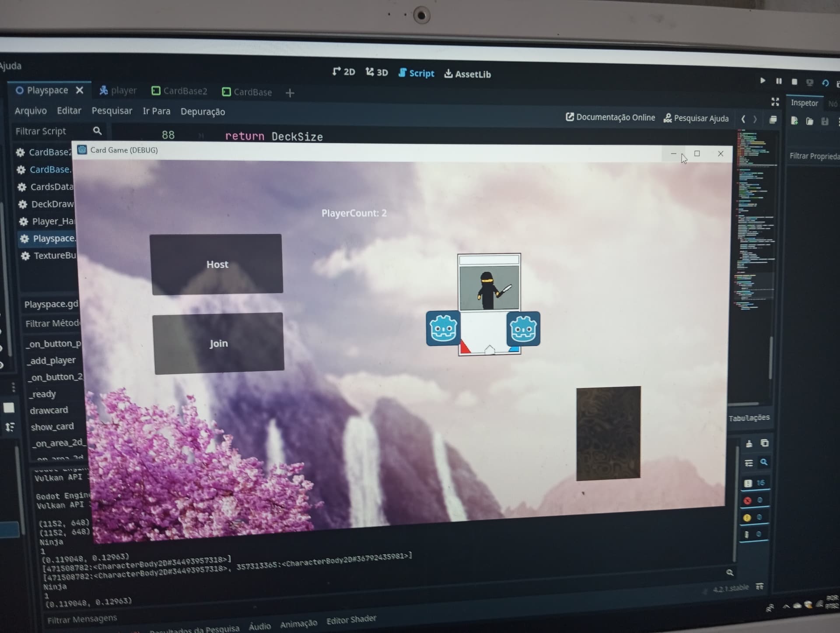Open Tabulações indentation dropdown
Viewport: 840px width, 633px height.
tap(749, 418)
